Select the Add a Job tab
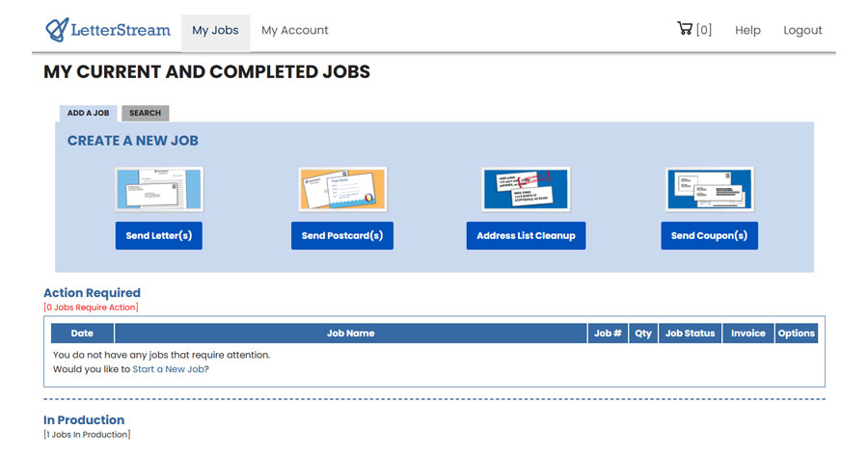 88,113
